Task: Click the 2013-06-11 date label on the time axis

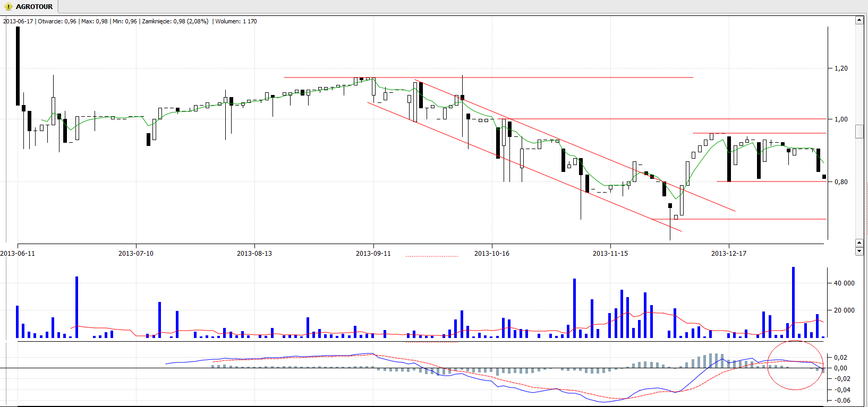Action: pos(18,254)
